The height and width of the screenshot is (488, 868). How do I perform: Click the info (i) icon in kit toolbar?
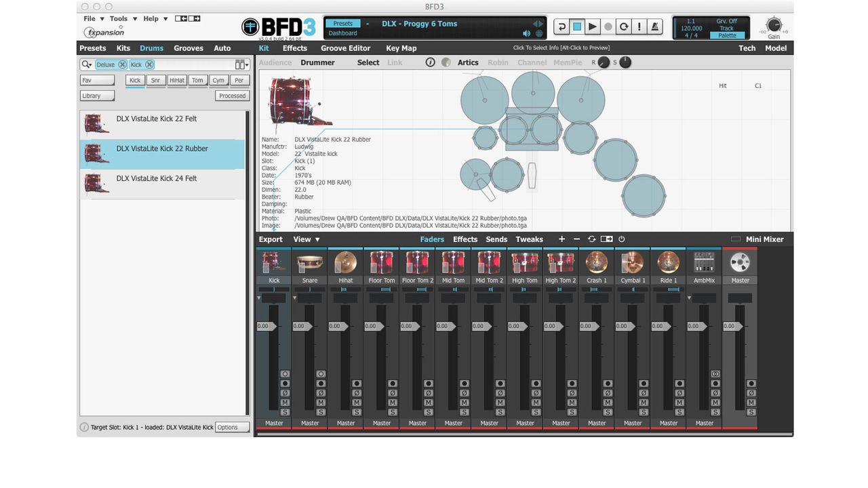tap(430, 62)
